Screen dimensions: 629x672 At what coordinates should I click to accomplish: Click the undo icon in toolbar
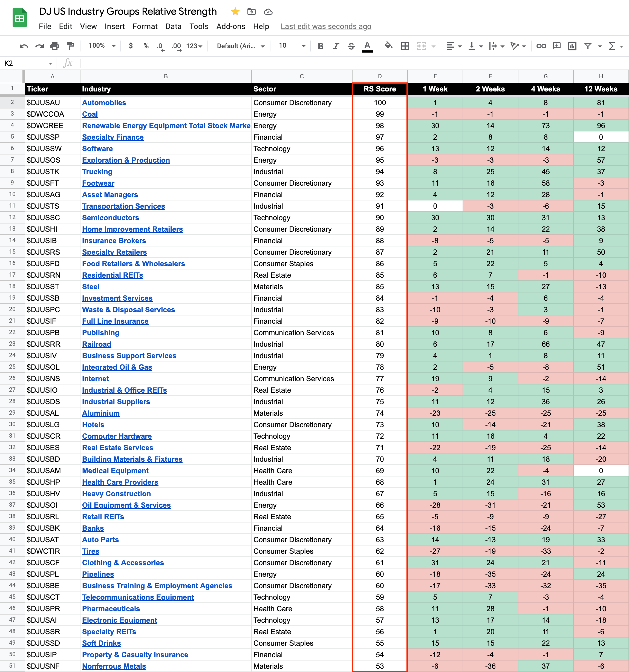pos(24,46)
